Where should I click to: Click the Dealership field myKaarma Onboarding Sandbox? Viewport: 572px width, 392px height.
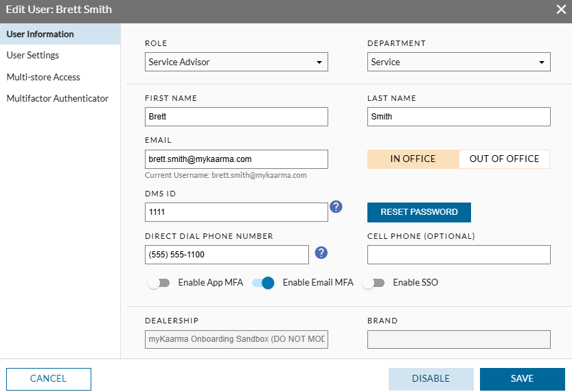pyautogui.click(x=236, y=340)
